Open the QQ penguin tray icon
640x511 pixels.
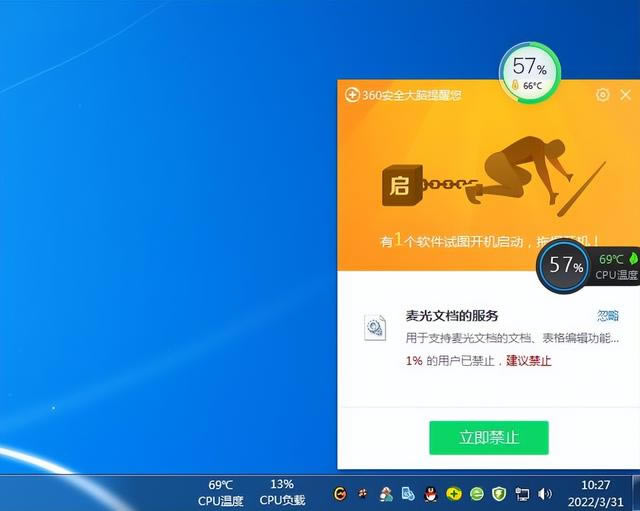[x=431, y=494]
